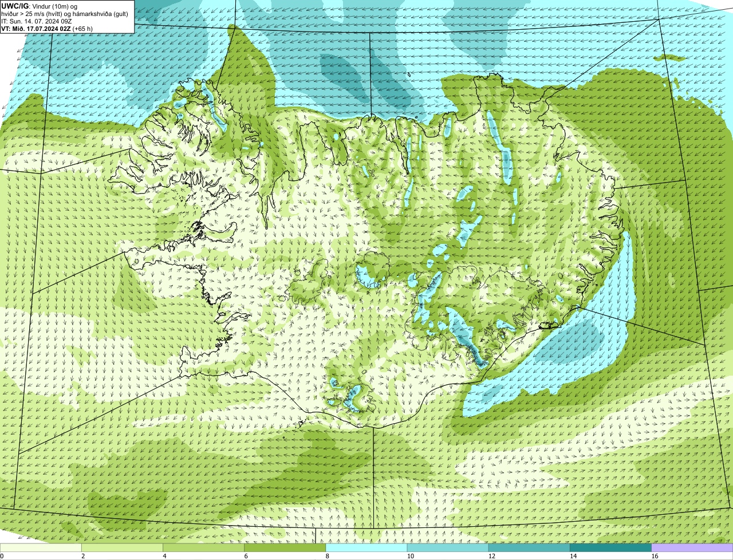Screen dimensions: 733x560
Task: Click the title line "UWC/IG: Vindur (10m) og"
Action: point(40,6)
